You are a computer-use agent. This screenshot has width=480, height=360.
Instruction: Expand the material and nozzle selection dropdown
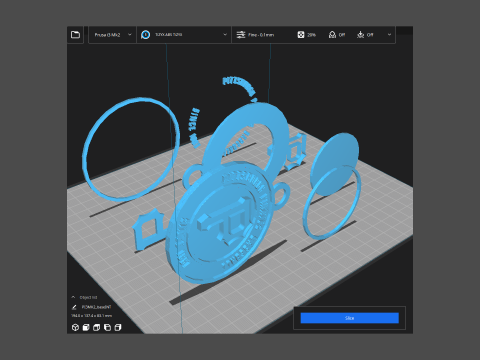point(225,35)
